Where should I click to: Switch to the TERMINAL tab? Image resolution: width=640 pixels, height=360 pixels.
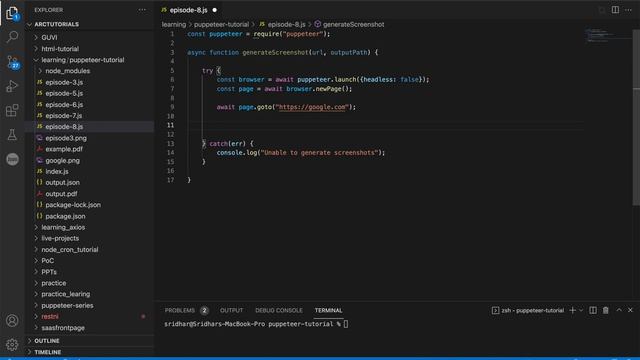[x=329, y=311]
